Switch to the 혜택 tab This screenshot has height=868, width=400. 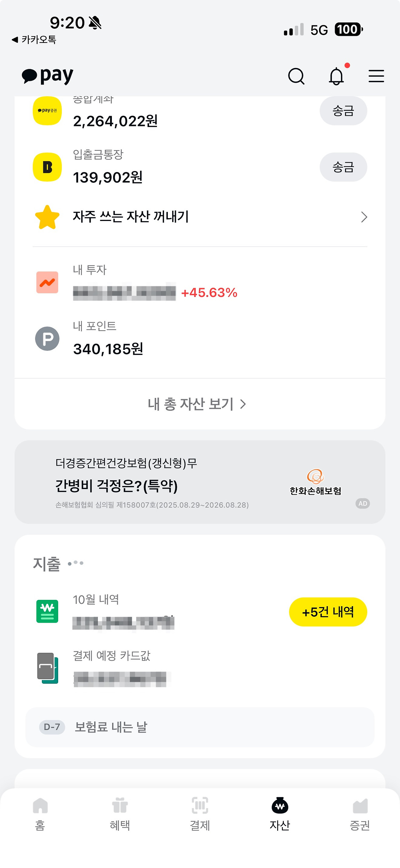coord(120,814)
